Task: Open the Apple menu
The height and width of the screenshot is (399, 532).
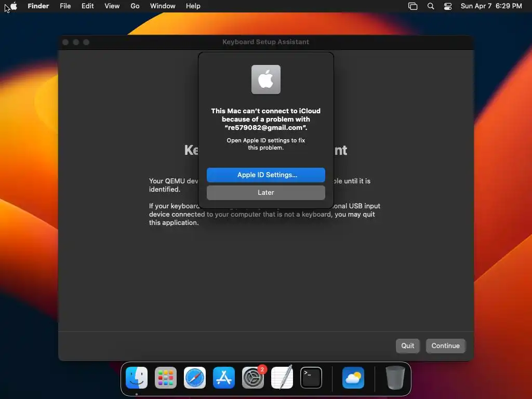Action: pos(14,6)
